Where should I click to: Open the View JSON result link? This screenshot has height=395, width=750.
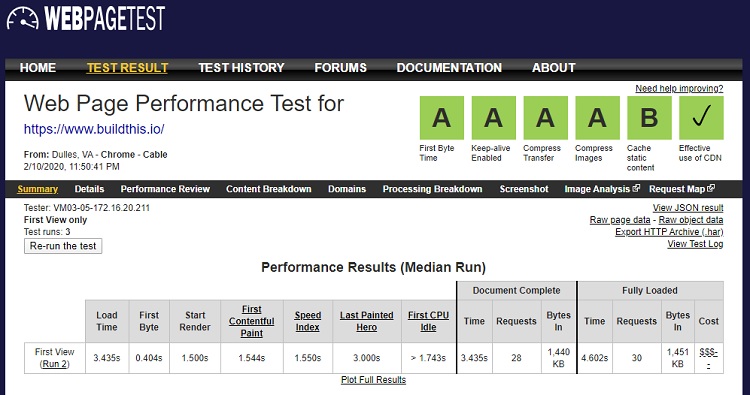coord(688,208)
